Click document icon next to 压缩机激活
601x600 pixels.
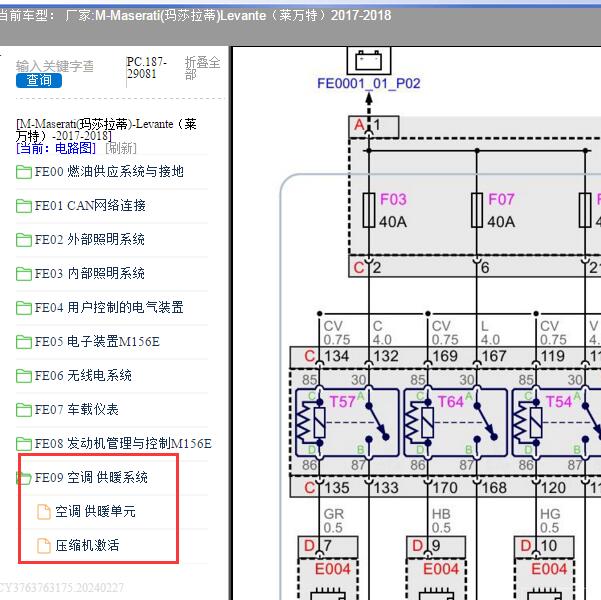(x=44, y=546)
